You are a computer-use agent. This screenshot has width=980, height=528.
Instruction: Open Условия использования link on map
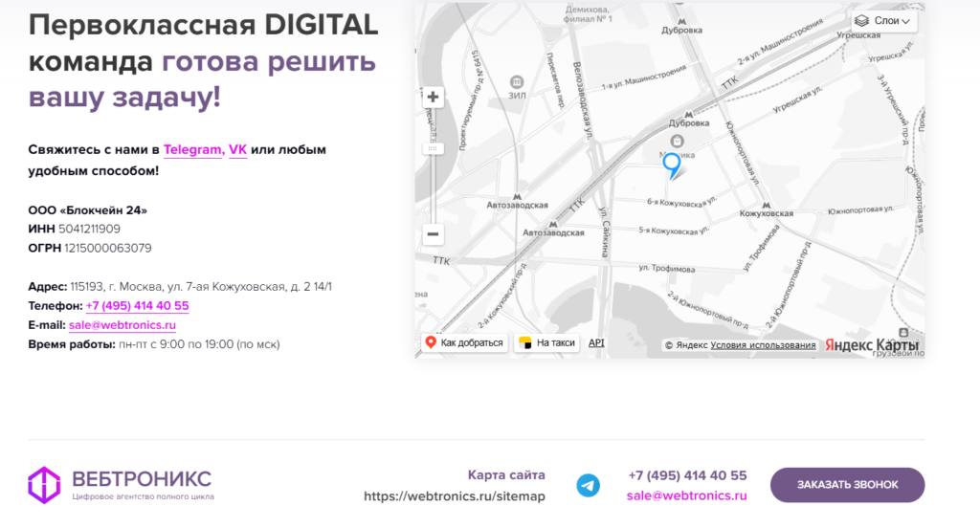[x=763, y=345]
